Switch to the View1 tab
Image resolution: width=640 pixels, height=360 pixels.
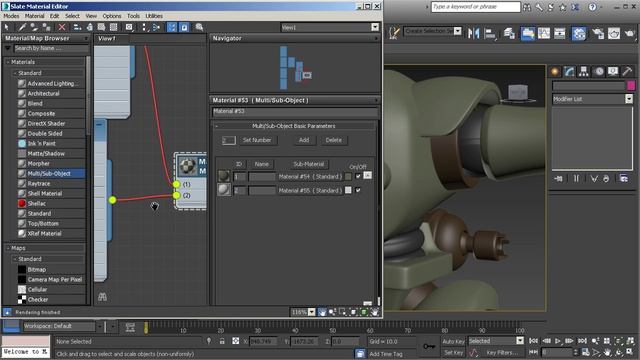click(107, 38)
